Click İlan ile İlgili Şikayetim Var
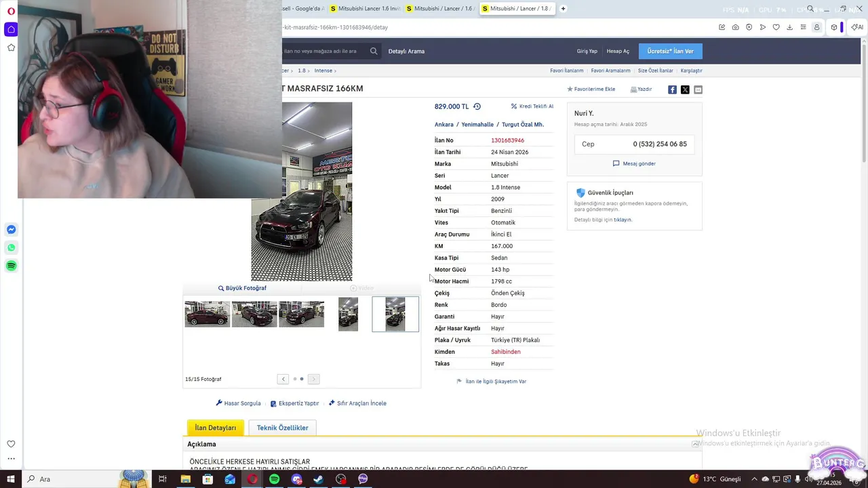This screenshot has height=488, width=868. 492,382
